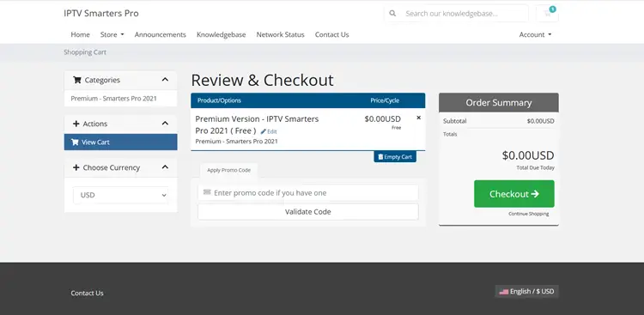Screen dimensions: 644x315
Task: Click the Price/Cycle column header
Action: click(x=385, y=100)
